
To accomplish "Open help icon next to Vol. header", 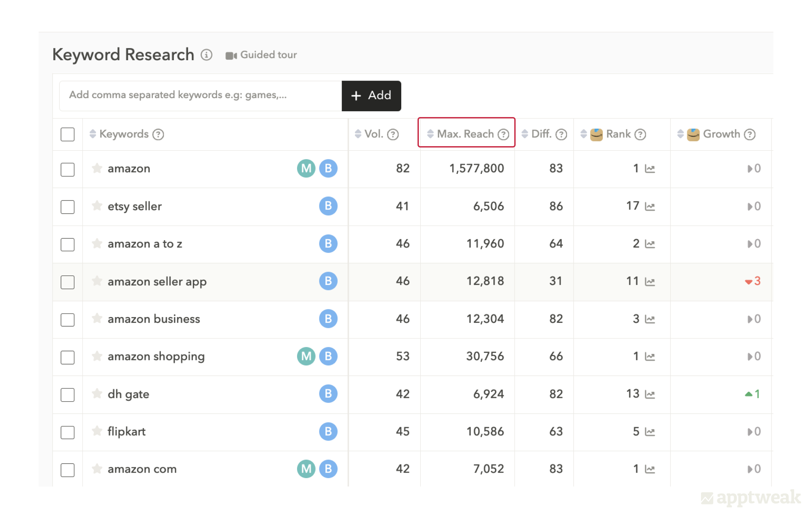I will [x=393, y=134].
